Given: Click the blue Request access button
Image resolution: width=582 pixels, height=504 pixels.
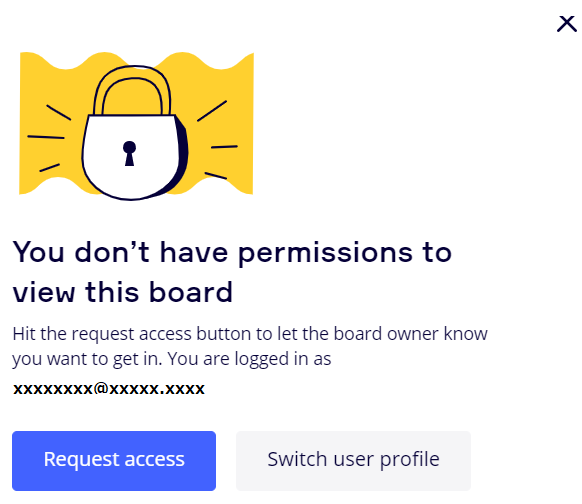Looking at the screenshot, I should pyautogui.click(x=114, y=461).
